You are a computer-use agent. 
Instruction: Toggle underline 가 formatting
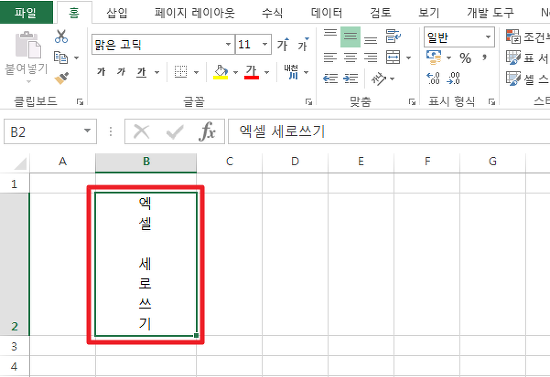141,72
